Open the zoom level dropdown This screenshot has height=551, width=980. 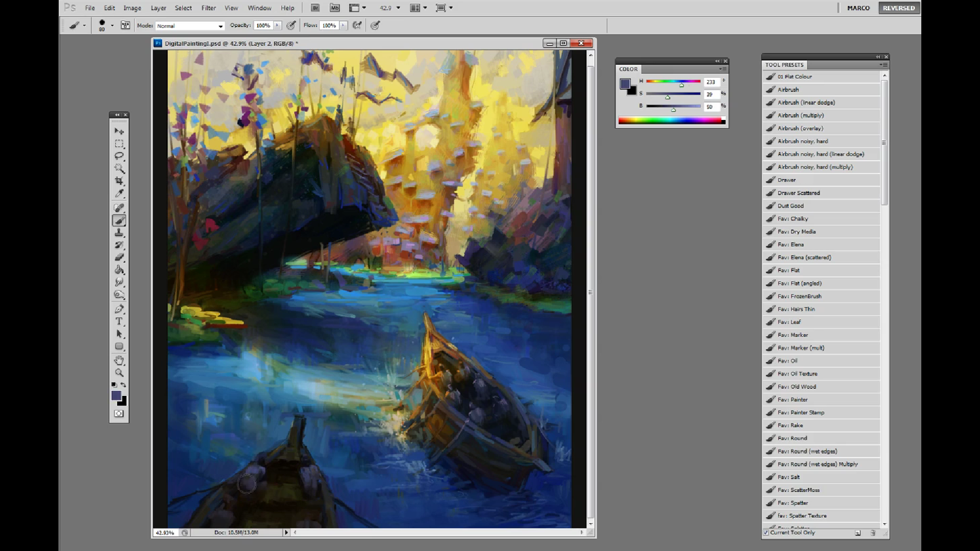[x=397, y=8]
